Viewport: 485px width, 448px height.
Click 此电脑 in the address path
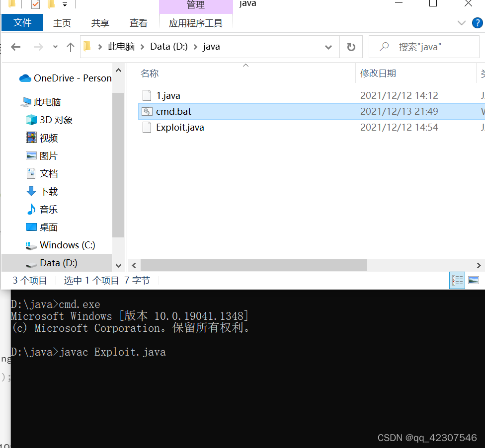click(x=121, y=46)
